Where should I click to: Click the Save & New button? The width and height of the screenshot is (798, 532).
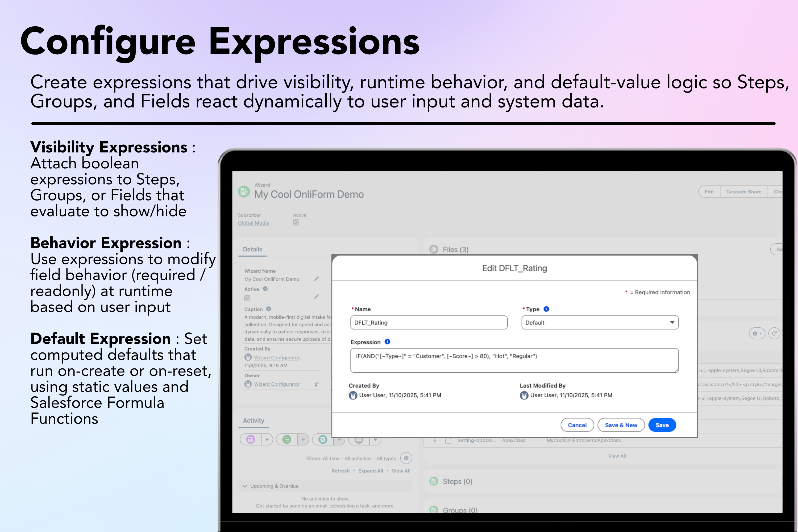pos(621,425)
